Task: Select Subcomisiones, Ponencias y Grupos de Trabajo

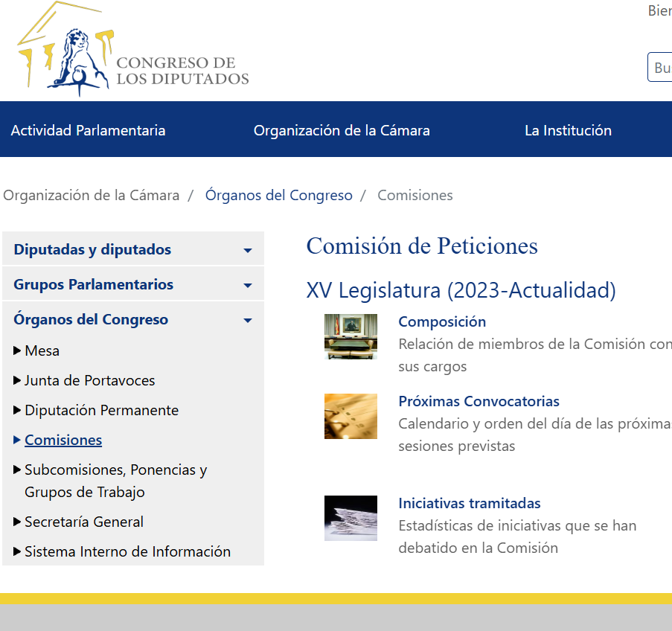Action: click(115, 480)
